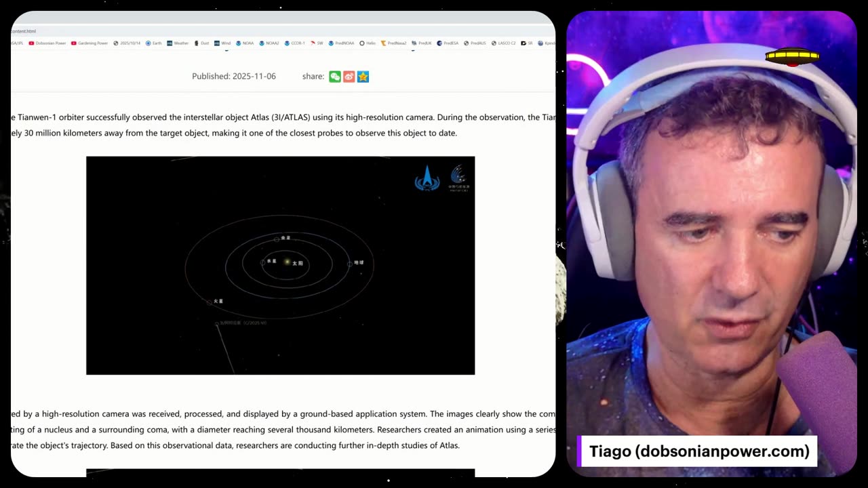The width and height of the screenshot is (868, 488).
Task: Open the PredAUS bookmark
Action: (x=475, y=43)
